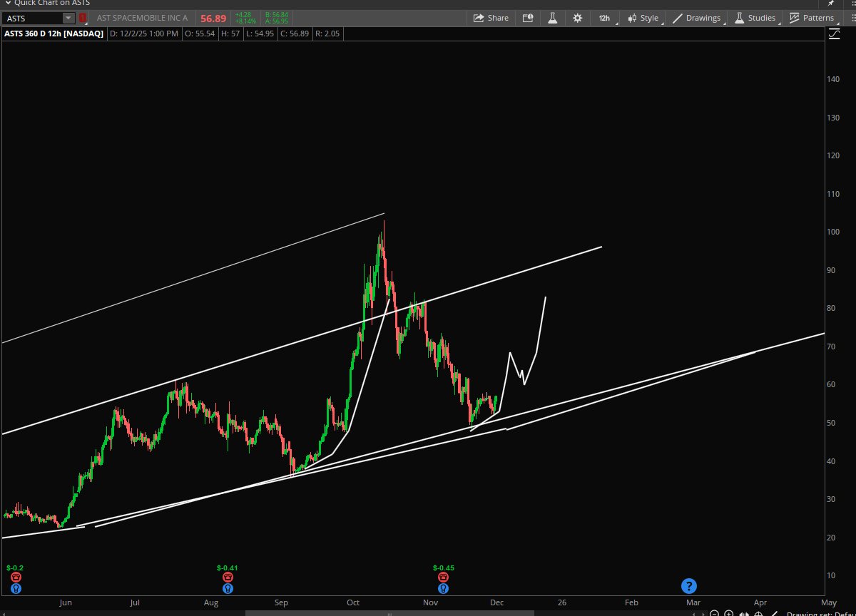Image resolution: width=856 pixels, height=616 pixels.
Task: Click the blue lightbulb marker below August
Action: click(228, 588)
